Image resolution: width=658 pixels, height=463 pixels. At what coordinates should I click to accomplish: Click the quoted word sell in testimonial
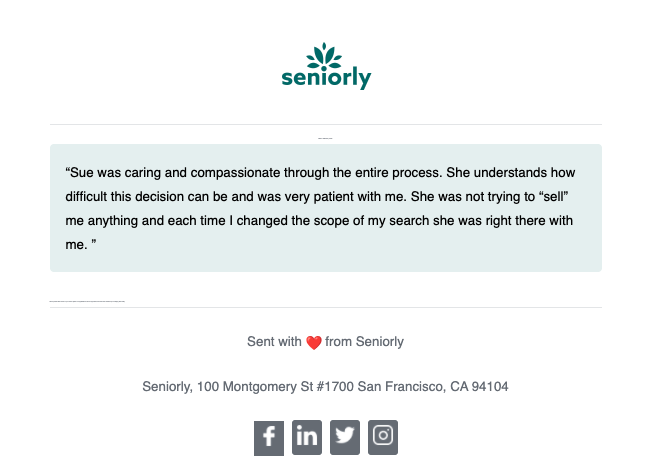pyautogui.click(x=553, y=196)
